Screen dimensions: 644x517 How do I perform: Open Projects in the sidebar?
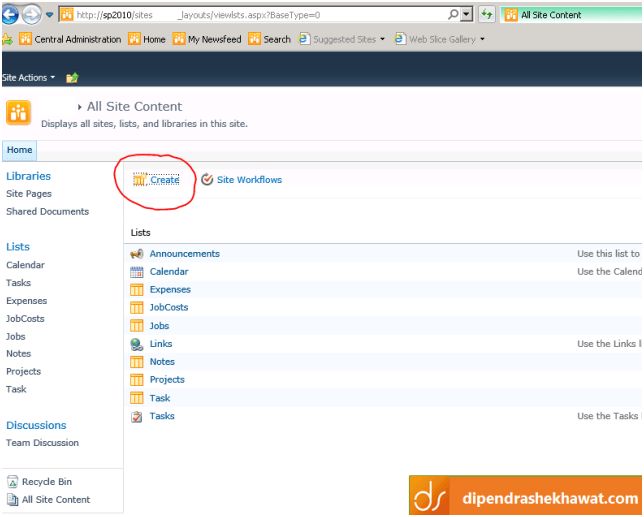point(23,372)
